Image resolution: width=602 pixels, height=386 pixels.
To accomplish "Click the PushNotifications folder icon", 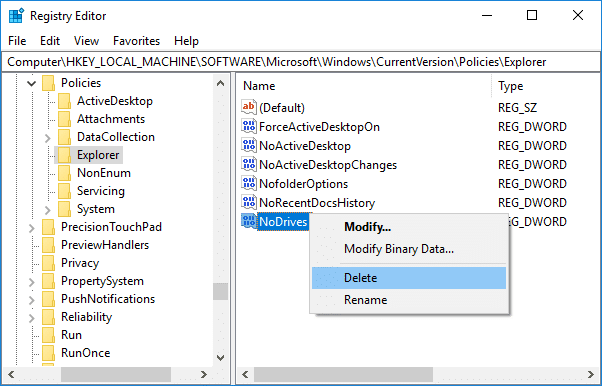I will tap(48, 300).
